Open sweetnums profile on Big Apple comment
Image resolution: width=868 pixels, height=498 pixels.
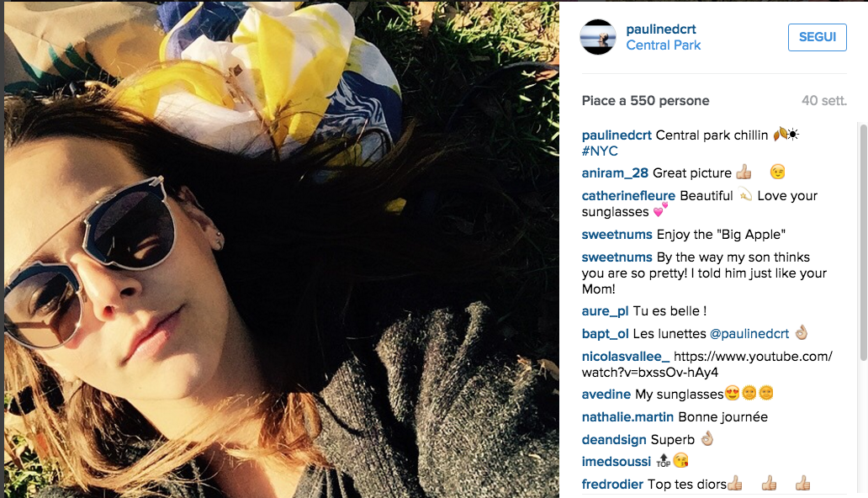(x=617, y=235)
